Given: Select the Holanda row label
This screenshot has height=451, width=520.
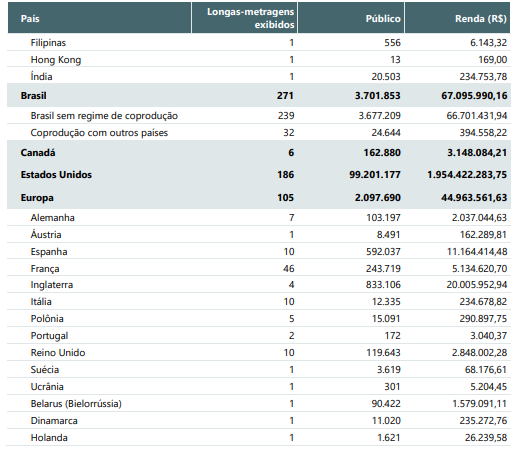Looking at the screenshot, I should [x=49, y=438].
